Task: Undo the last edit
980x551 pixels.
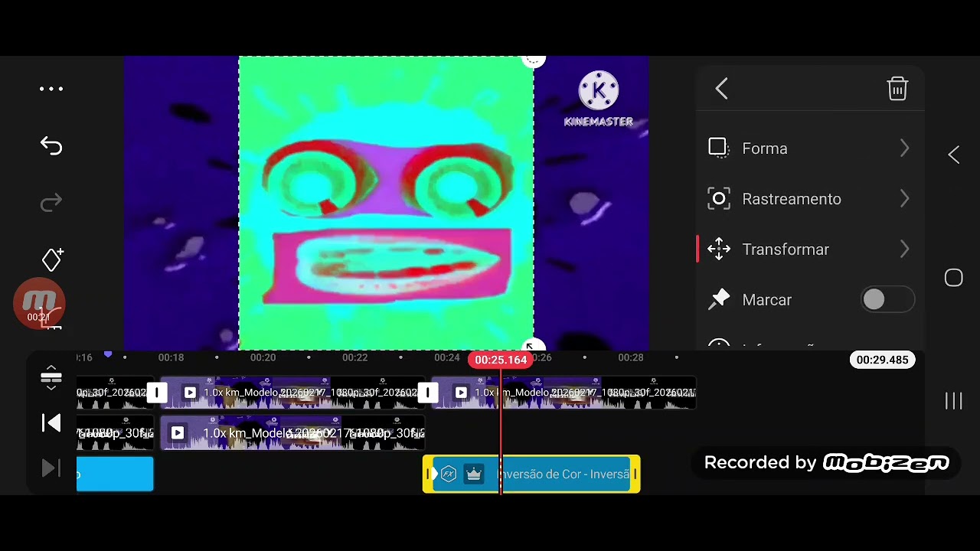Action: 51,145
